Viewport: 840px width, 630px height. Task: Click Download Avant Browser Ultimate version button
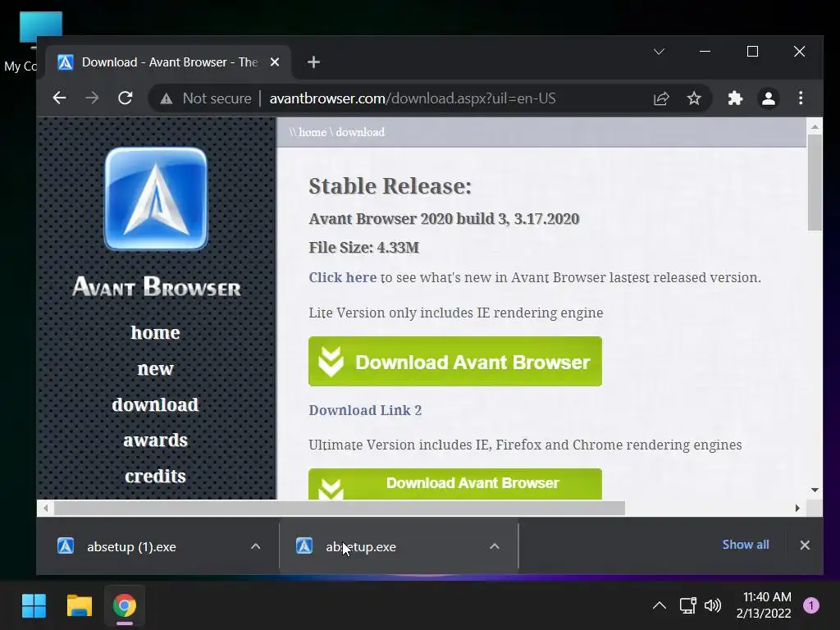tap(454, 484)
